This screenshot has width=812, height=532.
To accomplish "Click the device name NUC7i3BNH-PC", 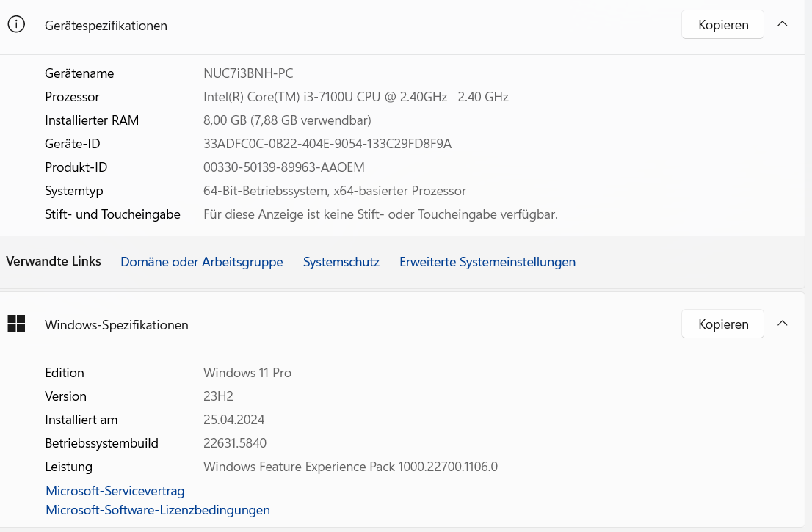I will click(x=248, y=73).
